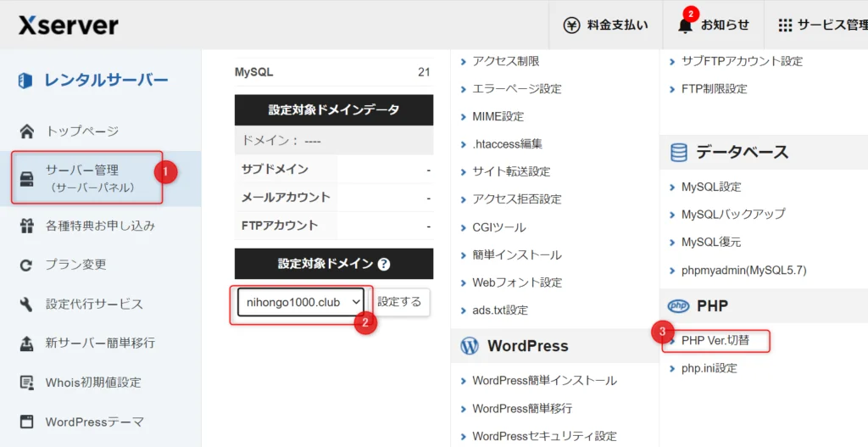
Task: Open the phpmyadmin(MySQL5.7) link
Action: pyautogui.click(x=743, y=271)
